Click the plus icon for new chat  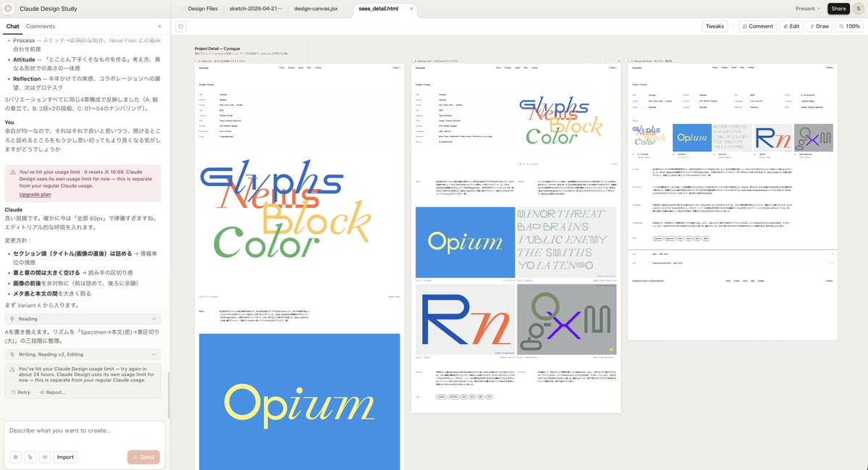(x=160, y=26)
